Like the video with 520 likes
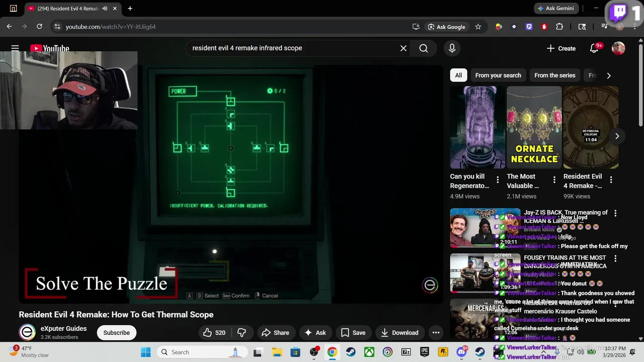Screen dimensions: 644x362 [214, 332]
